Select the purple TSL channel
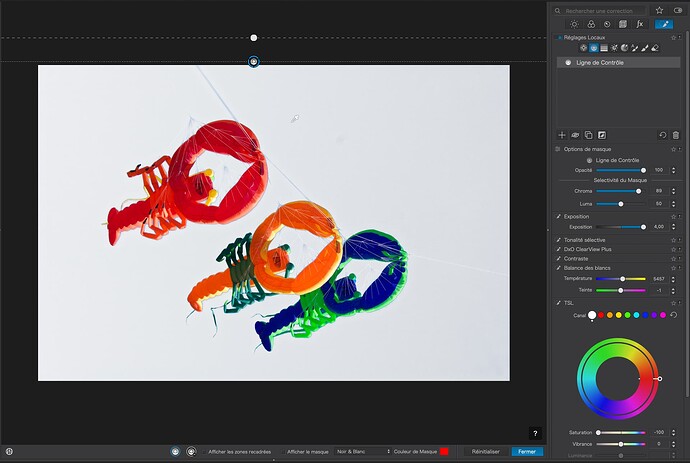Viewport: 690px width, 463px height. pyautogui.click(x=654, y=315)
